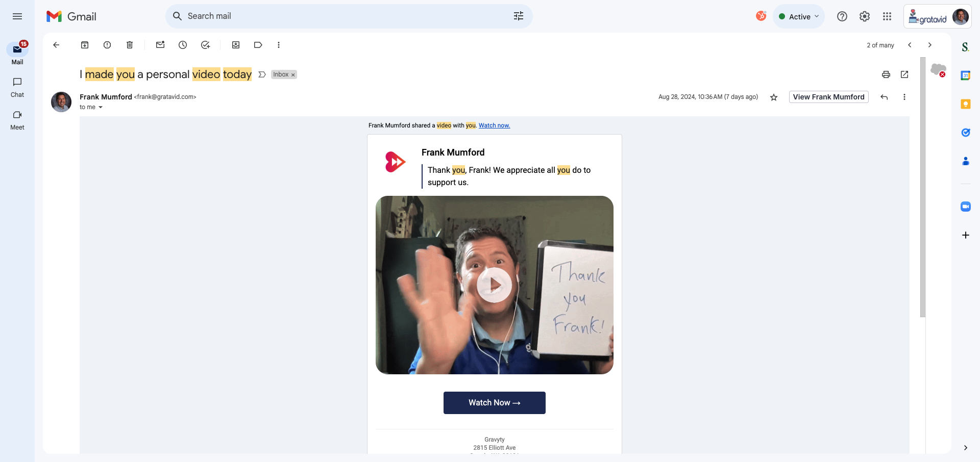Viewport: 980px width, 462px height.
Task: Hide the side panel chevron
Action: pos(966,448)
